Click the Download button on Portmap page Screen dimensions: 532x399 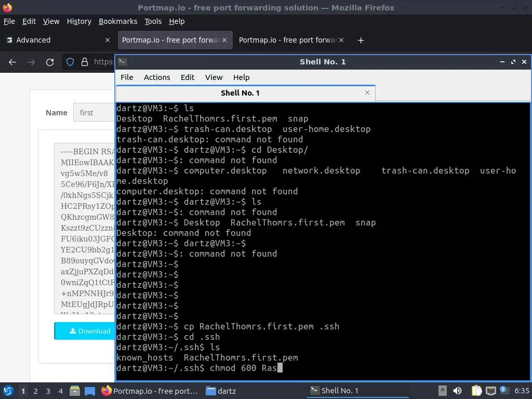[85, 331]
